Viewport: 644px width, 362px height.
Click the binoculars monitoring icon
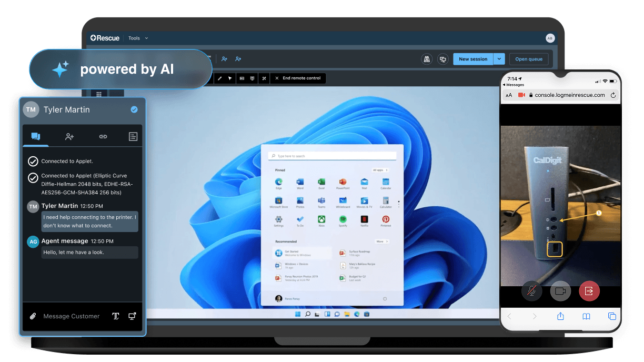point(427,59)
